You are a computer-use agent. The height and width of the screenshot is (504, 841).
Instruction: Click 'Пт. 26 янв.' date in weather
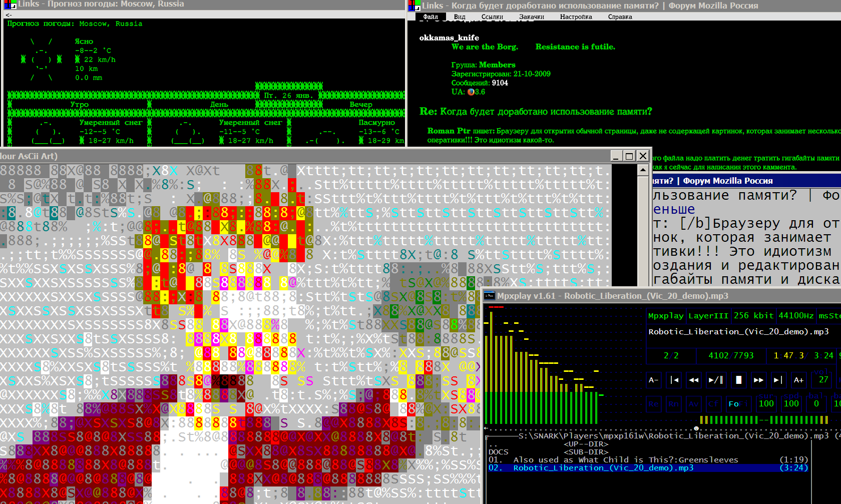(289, 95)
